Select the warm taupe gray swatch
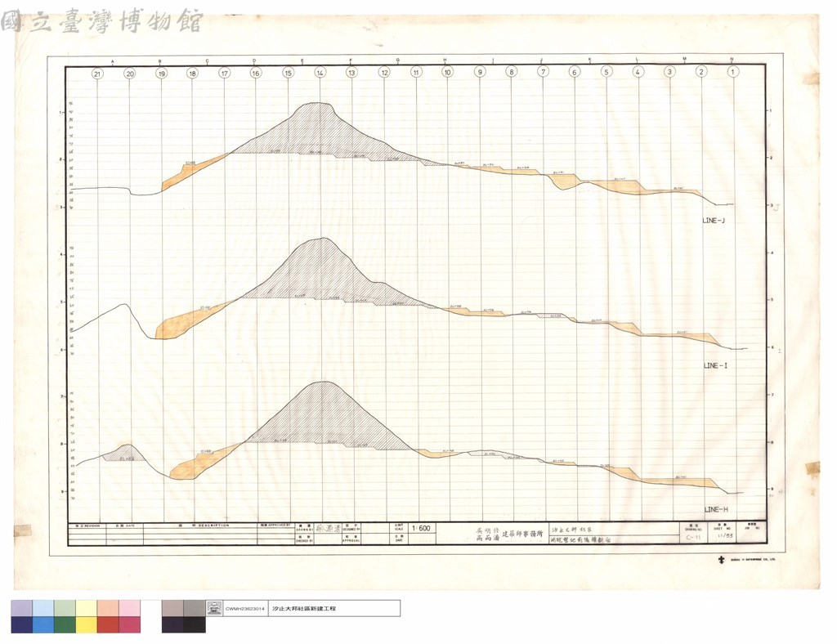This screenshot has width=837, height=644. click(x=173, y=608)
